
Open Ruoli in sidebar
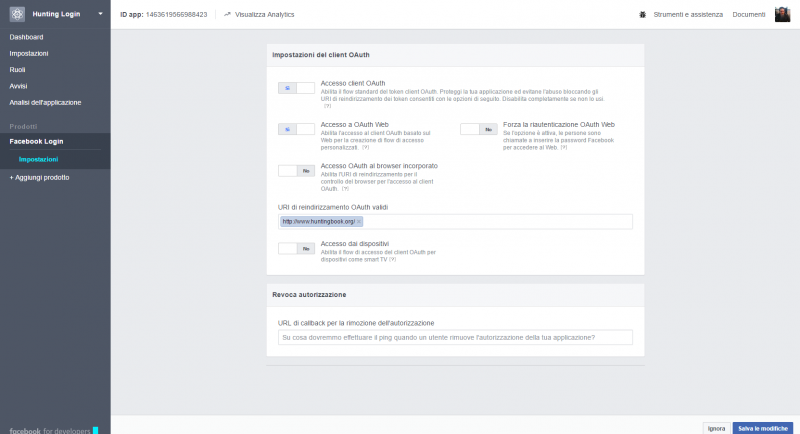coord(17,70)
